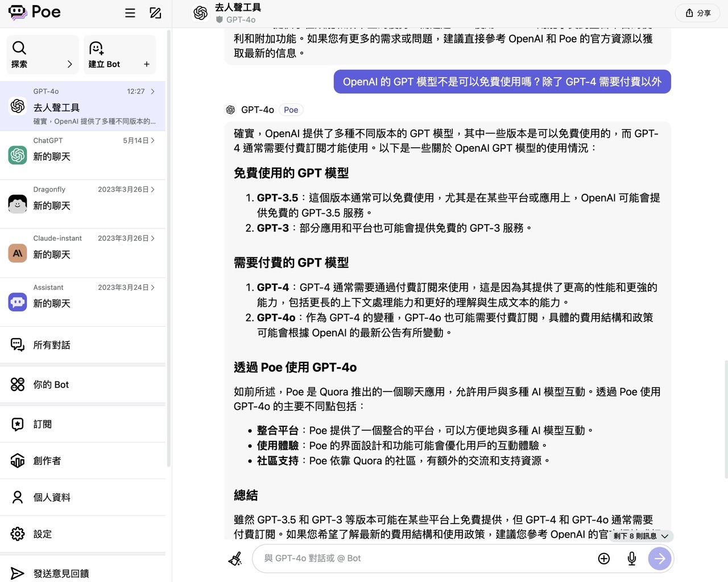Image resolution: width=728 pixels, height=582 pixels.
Task: Click the Poe logo
Action: point(35,12)
